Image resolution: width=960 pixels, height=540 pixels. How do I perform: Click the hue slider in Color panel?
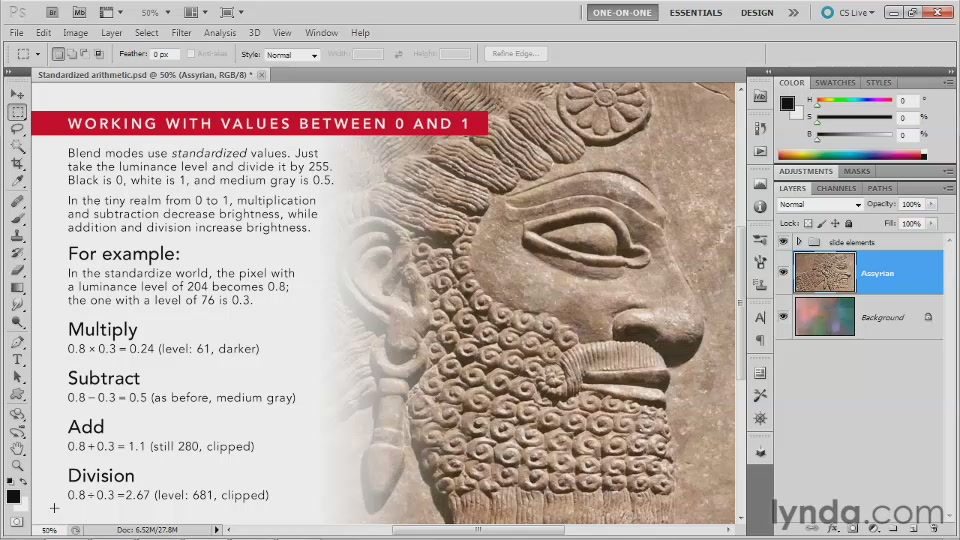pyautogui.click(x=854, y=100)
